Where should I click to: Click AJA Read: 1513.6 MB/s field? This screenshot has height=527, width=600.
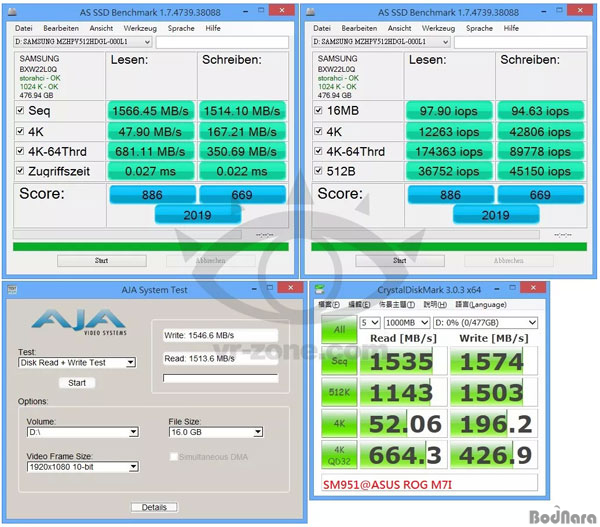click(x=220, y=359)
